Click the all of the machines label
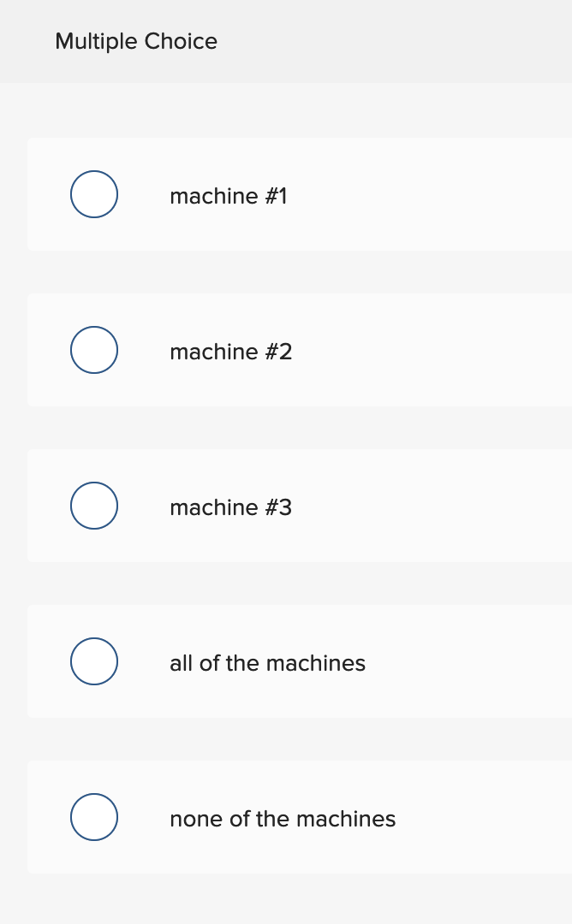 (x=268, y=663)
